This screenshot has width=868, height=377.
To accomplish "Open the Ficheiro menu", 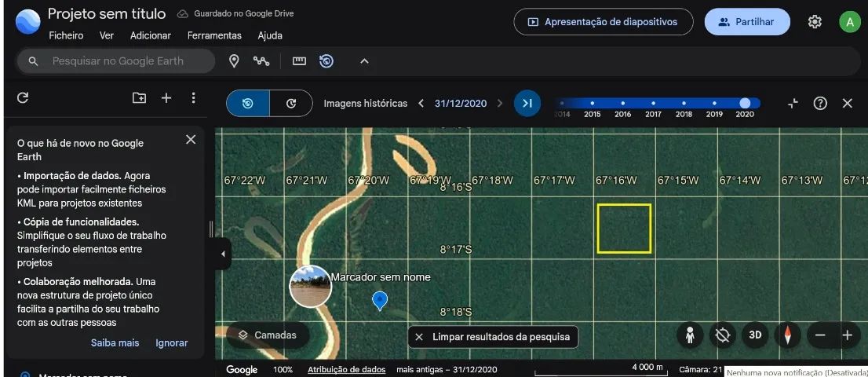I will (x=66, y=35).
